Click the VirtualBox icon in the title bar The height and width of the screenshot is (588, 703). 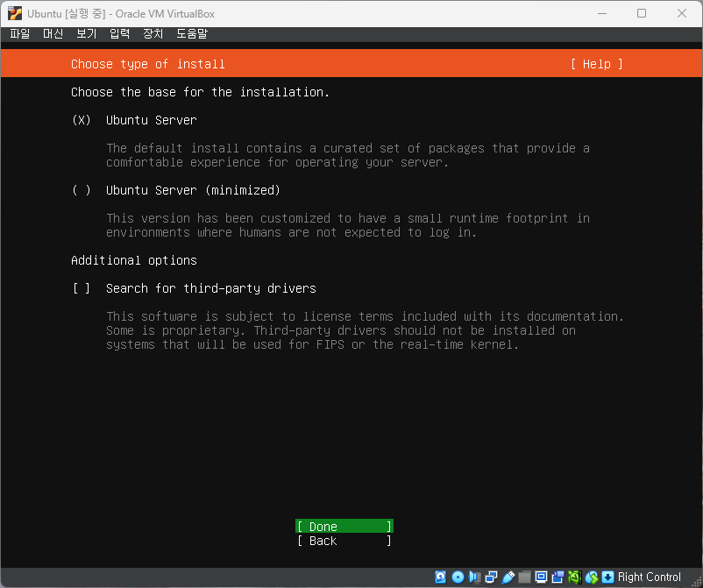[15, 13]
